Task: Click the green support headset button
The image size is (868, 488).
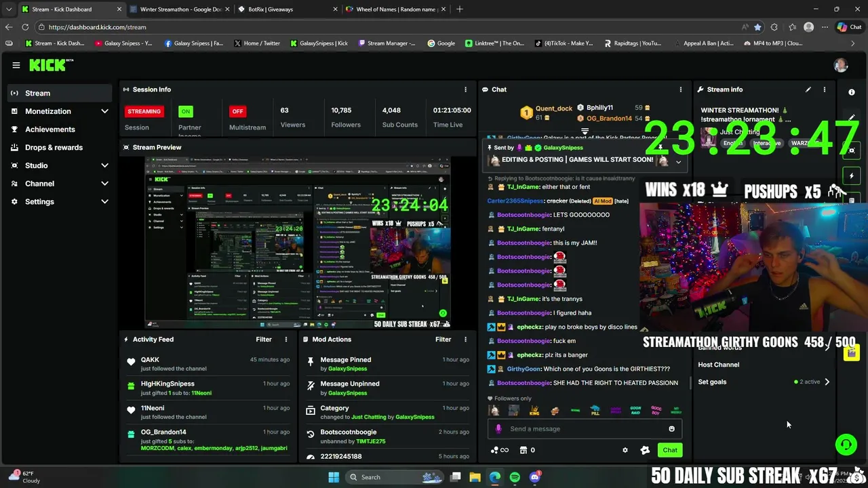Action: (x=846, y=445)
